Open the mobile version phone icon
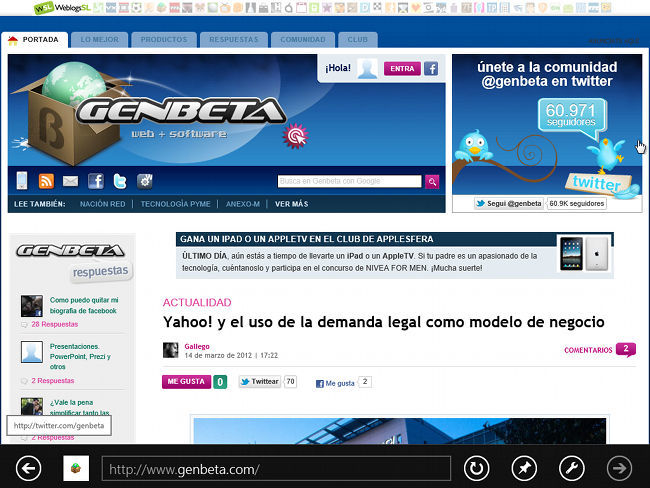This screenshot has width=650, height=488. pyautogui.click(x=22, y=181)
